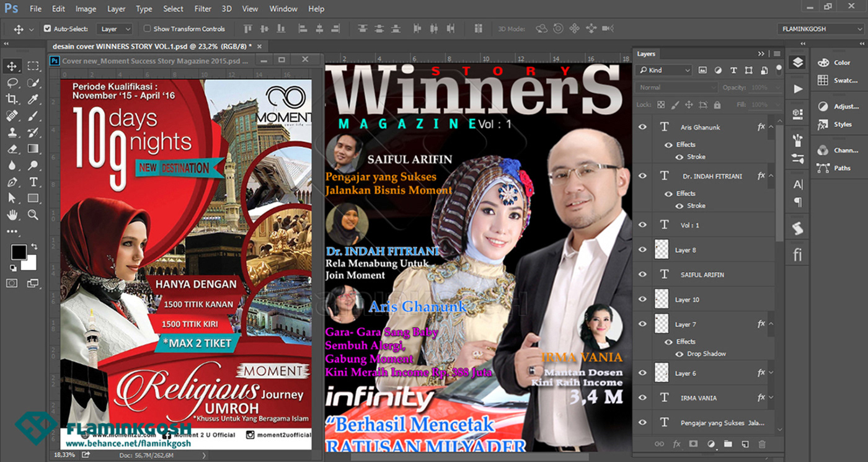Image resolution: width=868 pixels, height=462 pixels.
Task: Click the foreground color swatch
Action: pyautogui.click(x=18, y=252)
